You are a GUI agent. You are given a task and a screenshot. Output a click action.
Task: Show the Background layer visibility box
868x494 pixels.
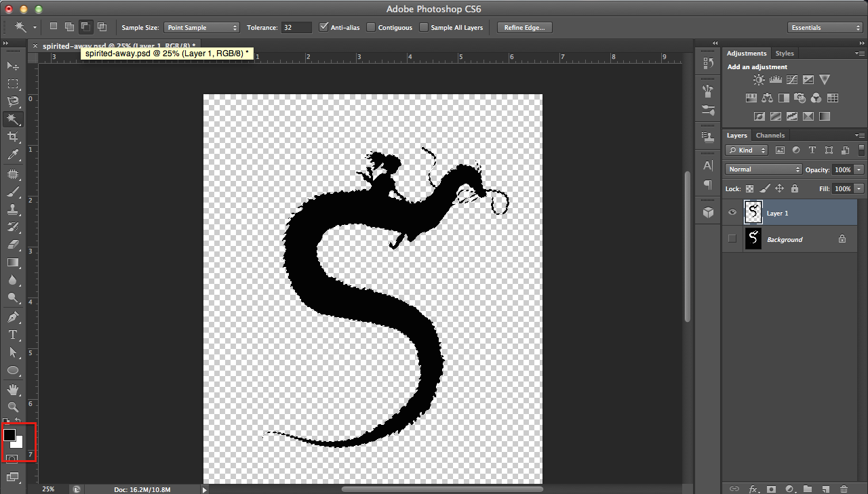[732, 239]
